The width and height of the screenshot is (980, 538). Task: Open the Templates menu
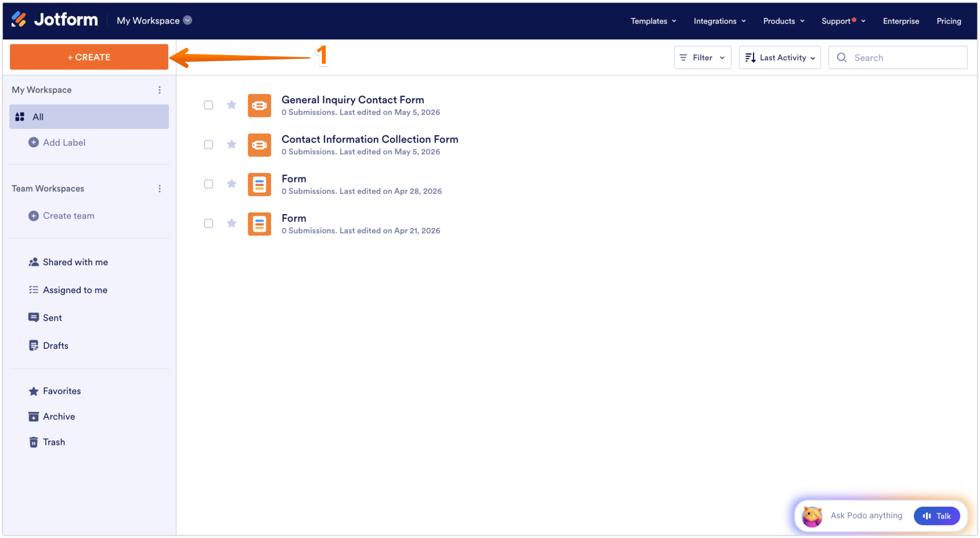point(653,21)
